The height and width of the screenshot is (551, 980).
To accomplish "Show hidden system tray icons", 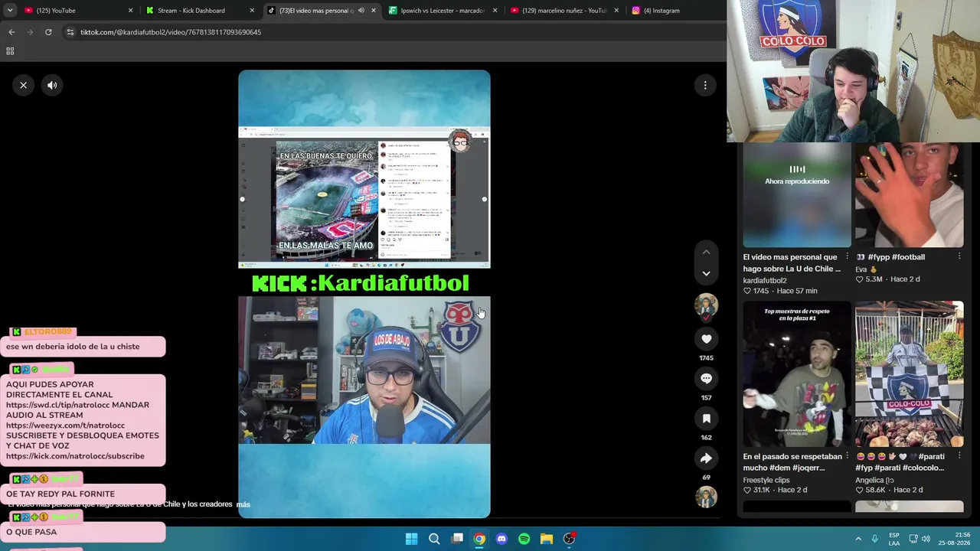I will tap(858, 540).
